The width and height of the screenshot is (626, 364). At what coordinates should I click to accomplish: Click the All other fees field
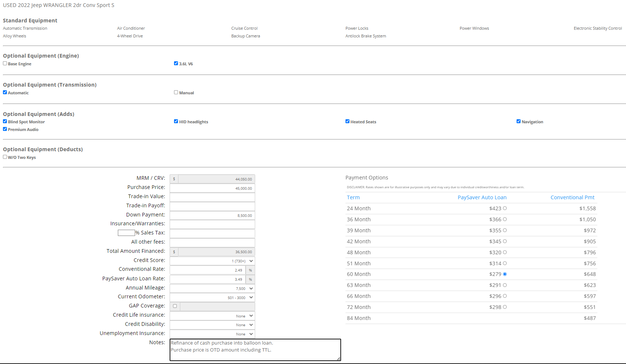click(212, 243)
